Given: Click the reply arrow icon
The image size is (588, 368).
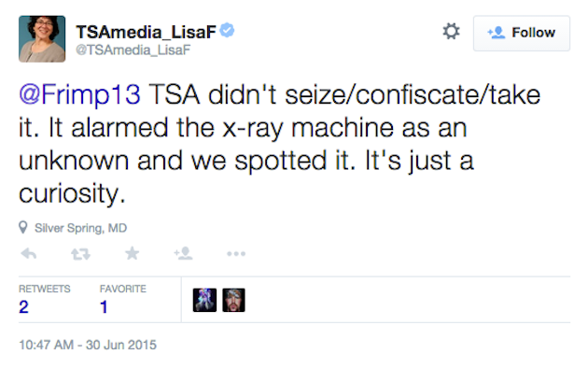Looking at the screenshot, I should tap(29, 254).
